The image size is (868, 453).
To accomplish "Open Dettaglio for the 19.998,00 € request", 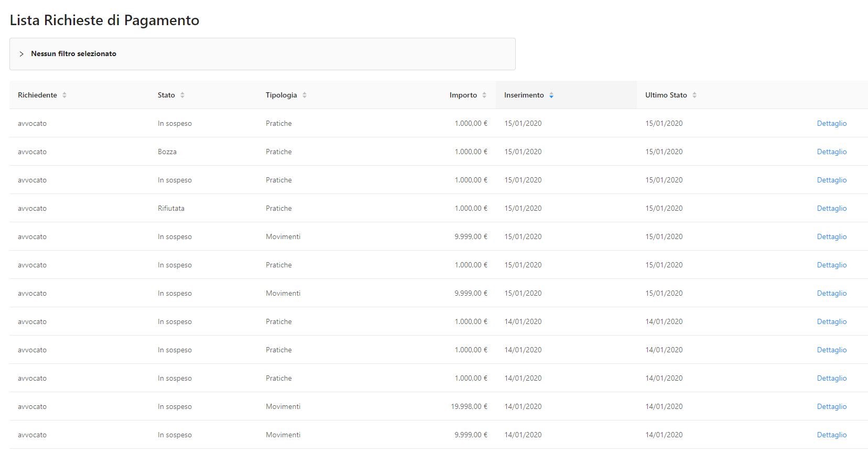I will click(x=831, y=406).
